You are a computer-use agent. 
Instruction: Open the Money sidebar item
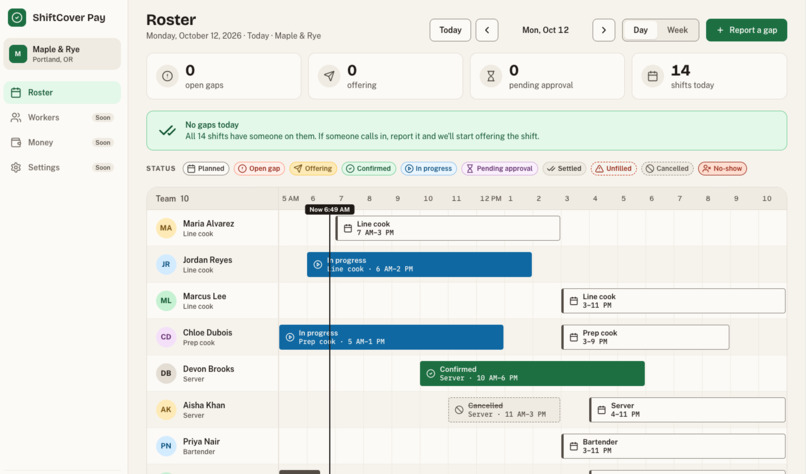coord(62,142)
